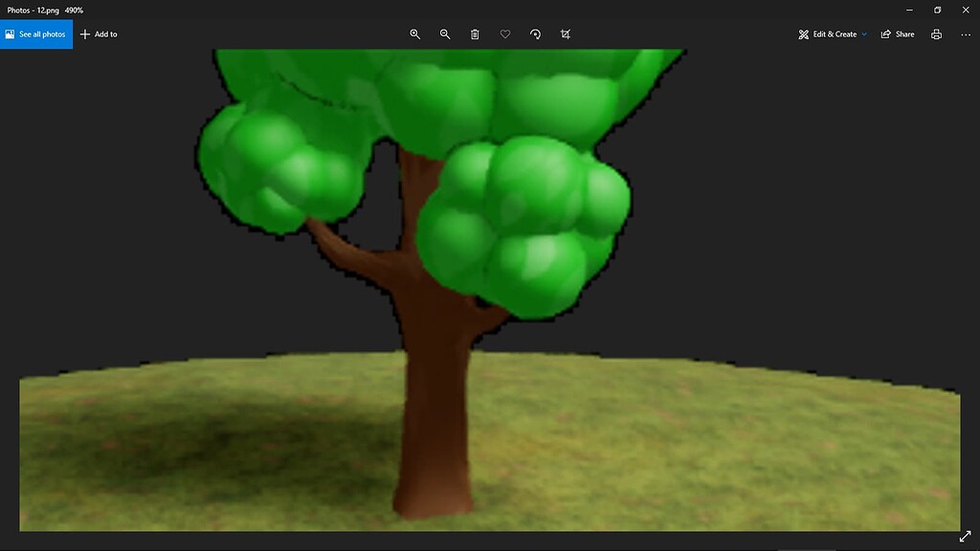Expand the Edit & Create chevron
The height and width of the screenshot is (551, 980).
(x=864, y=33)
